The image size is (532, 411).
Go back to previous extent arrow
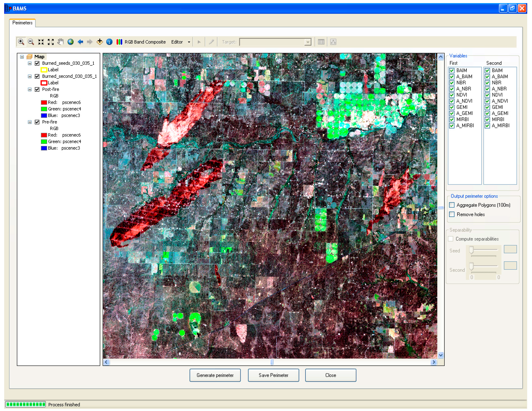(80, 42)
